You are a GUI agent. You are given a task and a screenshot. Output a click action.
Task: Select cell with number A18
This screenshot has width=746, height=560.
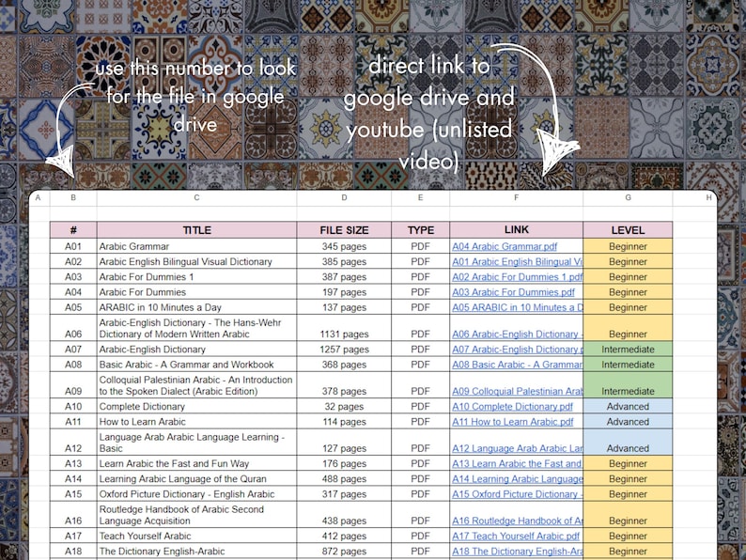click(x=73, y=551)
